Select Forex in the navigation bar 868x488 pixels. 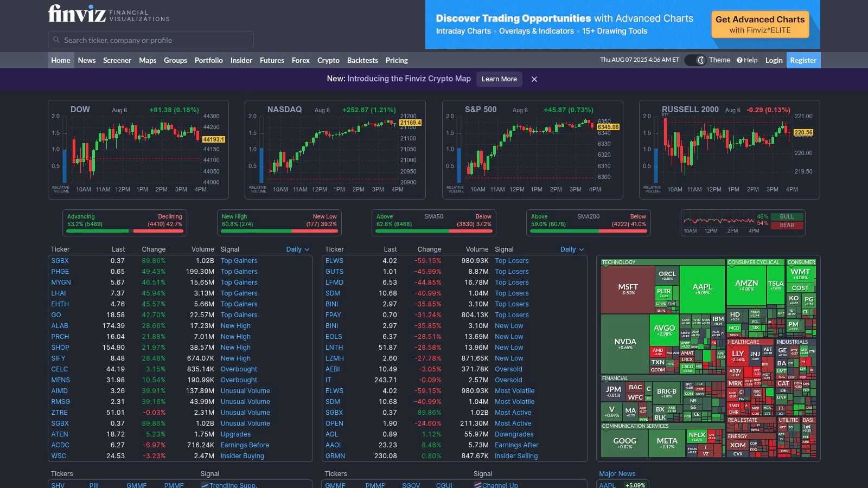[x=301, y=60]
